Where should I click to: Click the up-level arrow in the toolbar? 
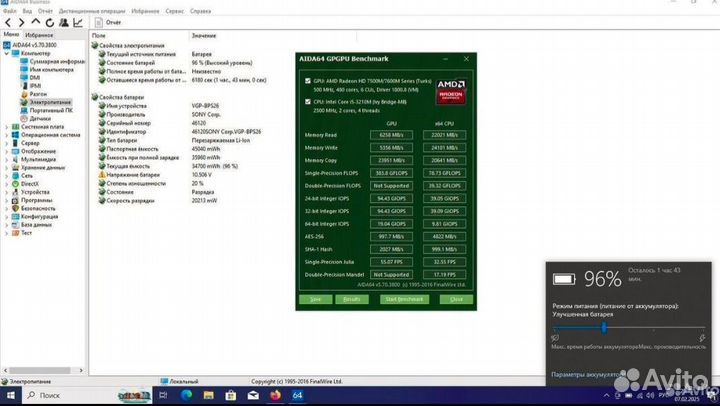tap(35, 22)
